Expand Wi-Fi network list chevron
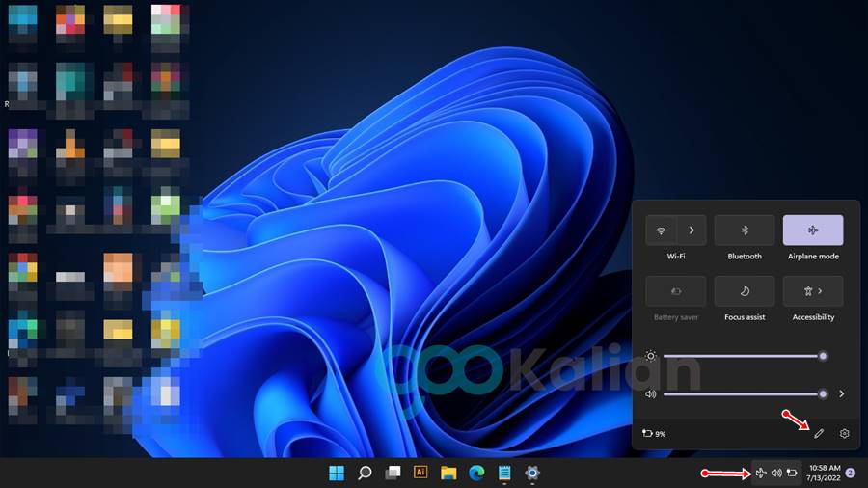The image size is (868, 488). click(692, 230)
